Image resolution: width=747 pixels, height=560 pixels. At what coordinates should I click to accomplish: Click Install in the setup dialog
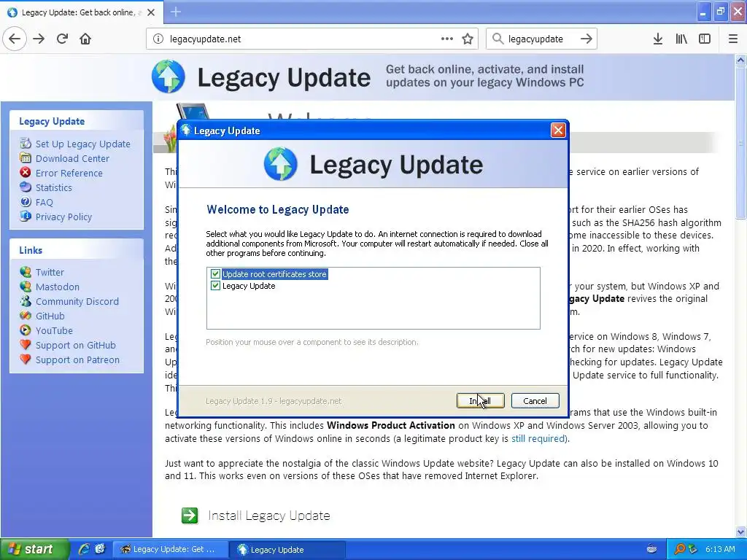point(480,401)
